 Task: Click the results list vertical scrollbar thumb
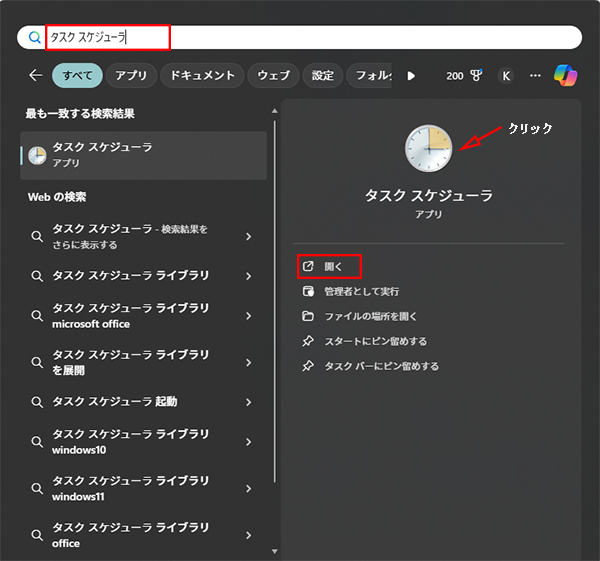coord(274,302)
